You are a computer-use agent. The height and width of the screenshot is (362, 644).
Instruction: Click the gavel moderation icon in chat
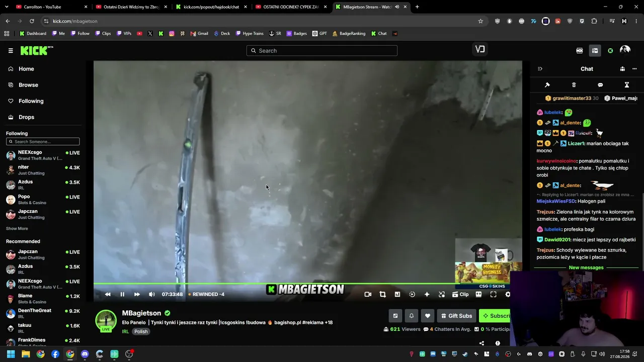click(547, 85)
